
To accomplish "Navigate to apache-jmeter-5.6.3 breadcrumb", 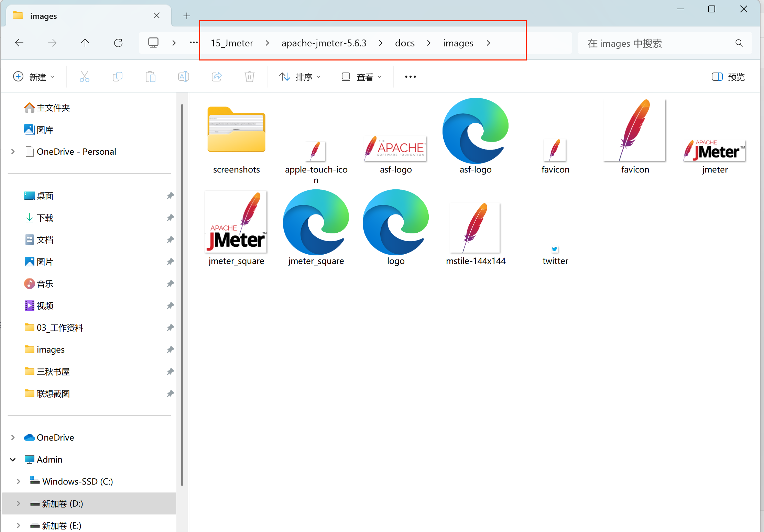I will point(324,43).
